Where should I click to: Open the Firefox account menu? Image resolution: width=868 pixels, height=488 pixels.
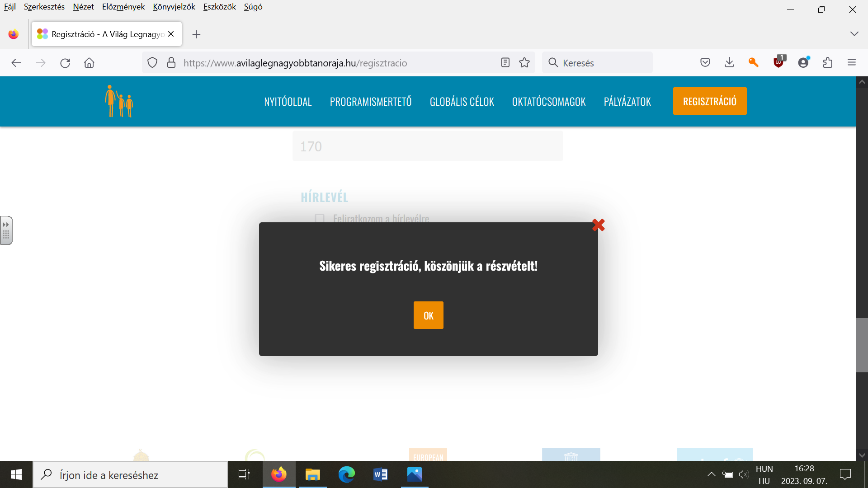click(x=803, y=62)
